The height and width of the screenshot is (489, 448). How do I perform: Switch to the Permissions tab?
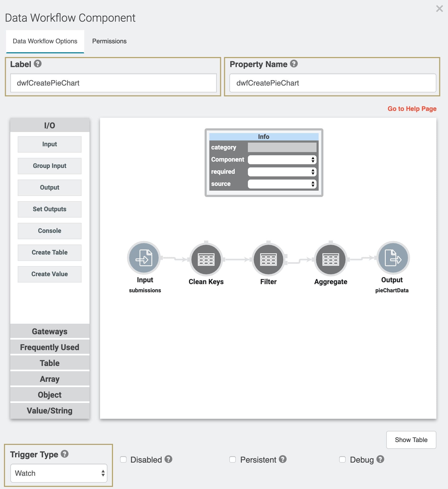[109, 41]
